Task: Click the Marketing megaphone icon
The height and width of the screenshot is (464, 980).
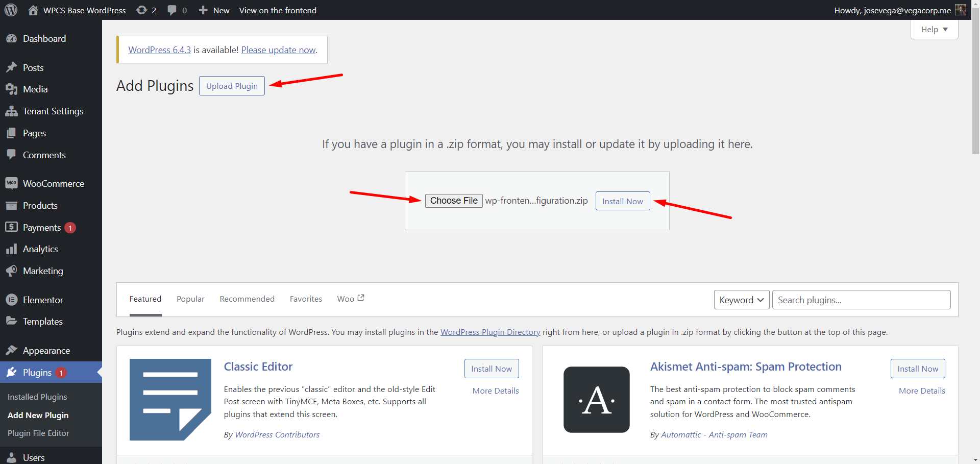Action: coord(11,271)
